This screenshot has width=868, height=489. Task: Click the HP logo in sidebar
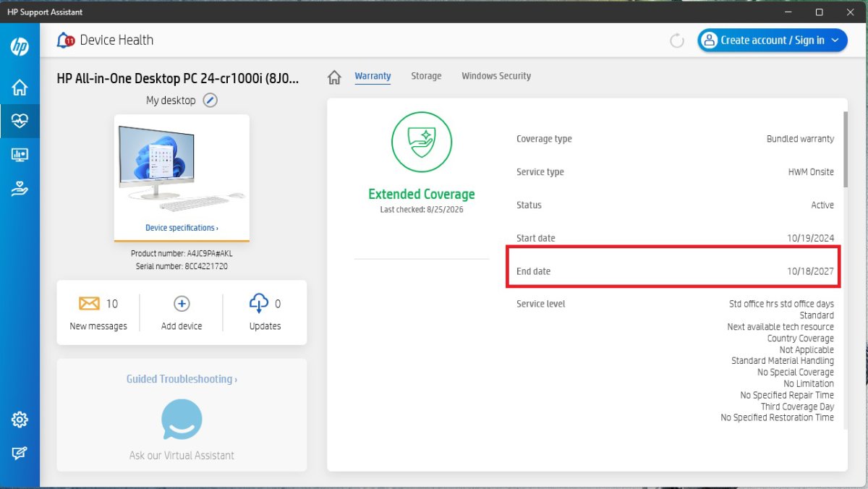tap(20, 47)
